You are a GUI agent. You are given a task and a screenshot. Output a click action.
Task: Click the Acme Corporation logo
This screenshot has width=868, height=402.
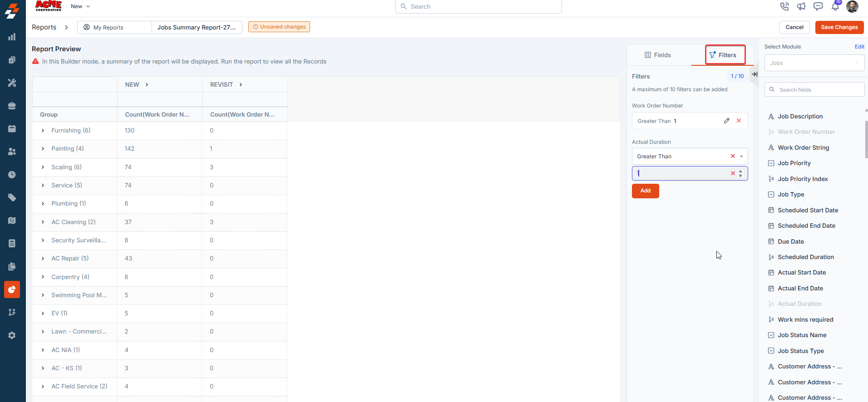tap(49, 6)
